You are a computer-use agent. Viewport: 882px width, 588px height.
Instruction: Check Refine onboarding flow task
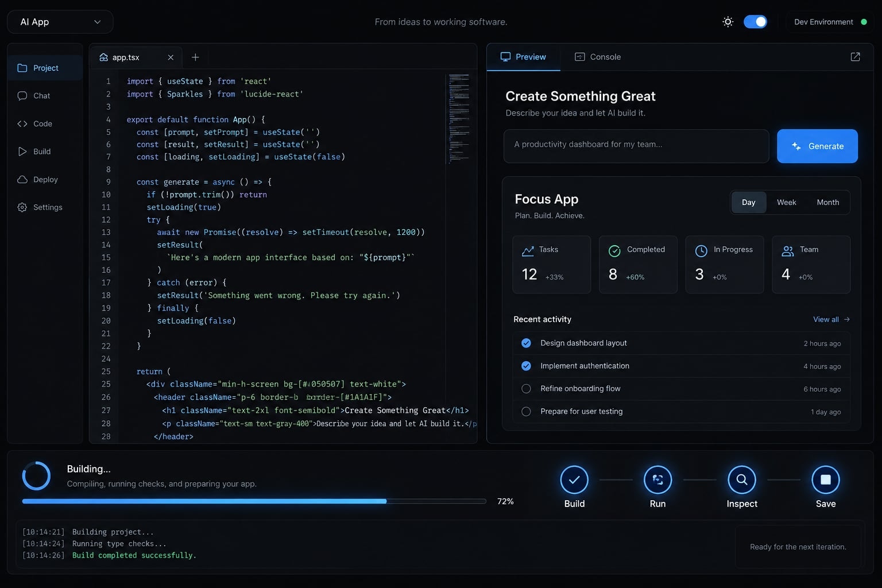point(526,389)
